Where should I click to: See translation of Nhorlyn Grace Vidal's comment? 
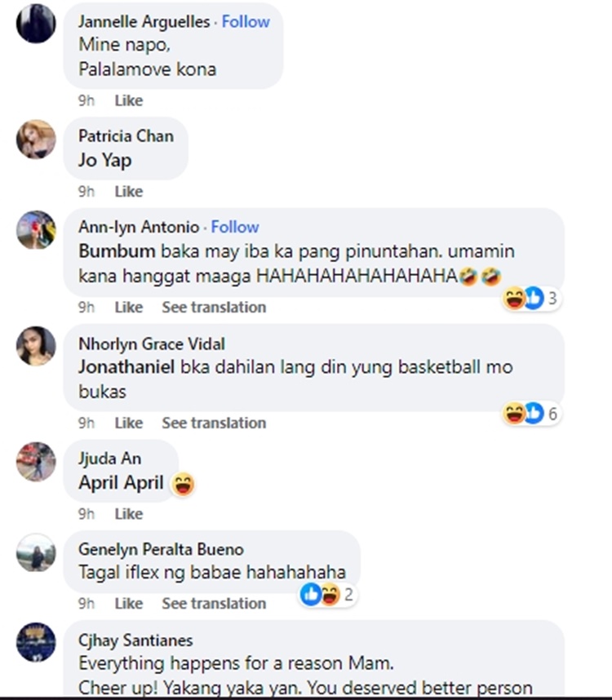pyautogui.click(x=214, y=423)
